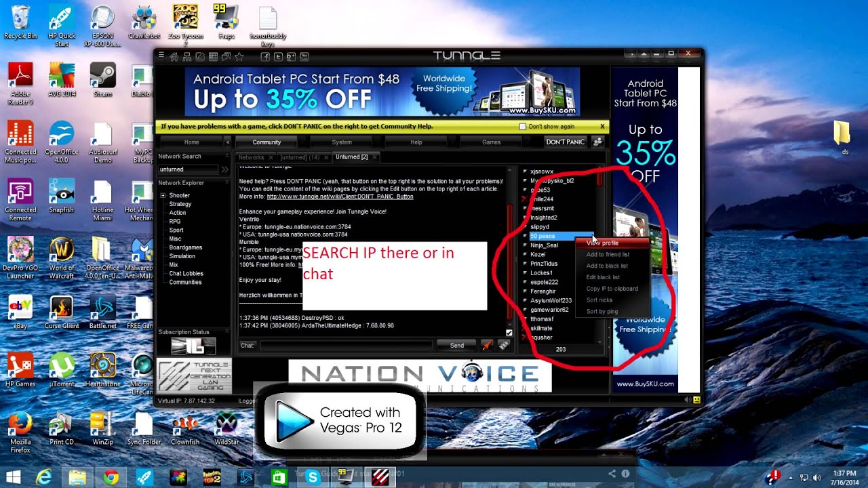Open Snapfish desktop shortcut
The height and width of the screenshot is (488, 868).
[62, 196]
